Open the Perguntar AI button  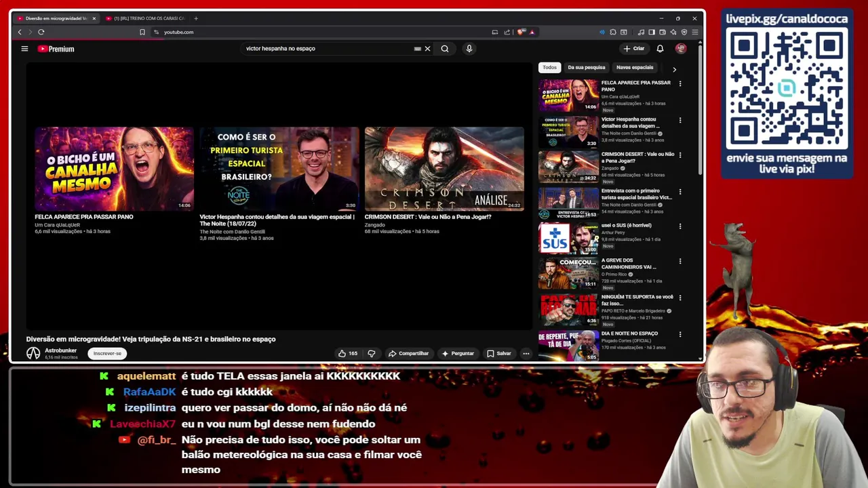click(458, 353)
